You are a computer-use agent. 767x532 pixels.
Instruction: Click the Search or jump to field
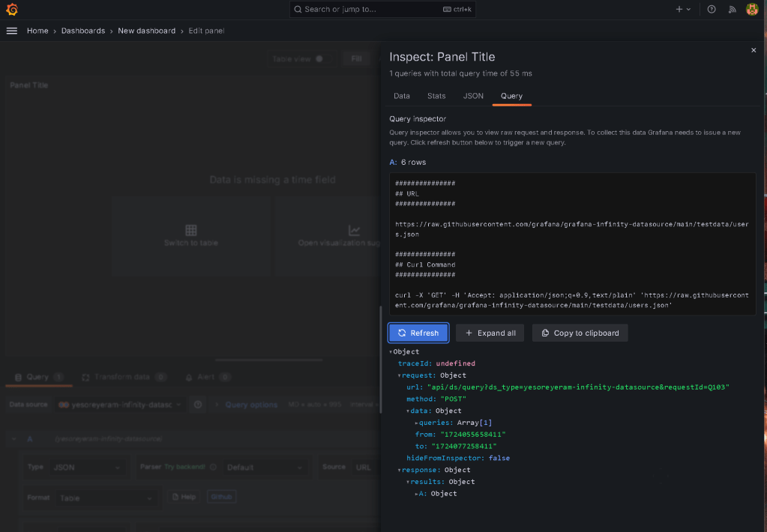pos(382,9)
